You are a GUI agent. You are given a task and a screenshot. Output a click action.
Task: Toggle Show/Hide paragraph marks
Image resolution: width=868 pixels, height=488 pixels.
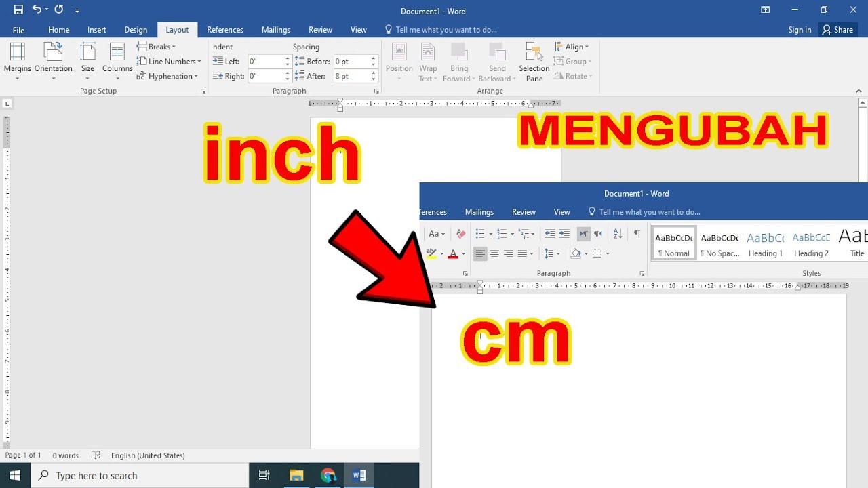click(637, 234)
